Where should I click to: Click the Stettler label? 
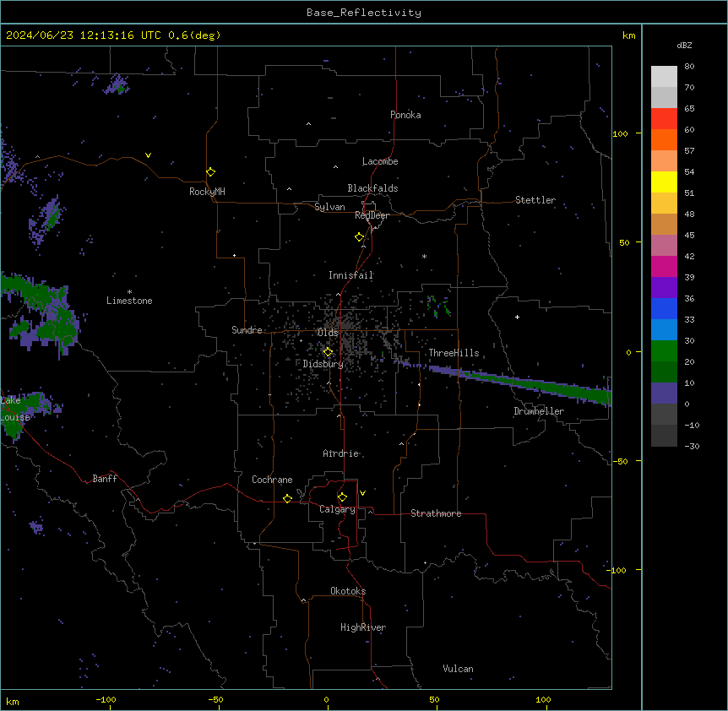tap(535, 200)
